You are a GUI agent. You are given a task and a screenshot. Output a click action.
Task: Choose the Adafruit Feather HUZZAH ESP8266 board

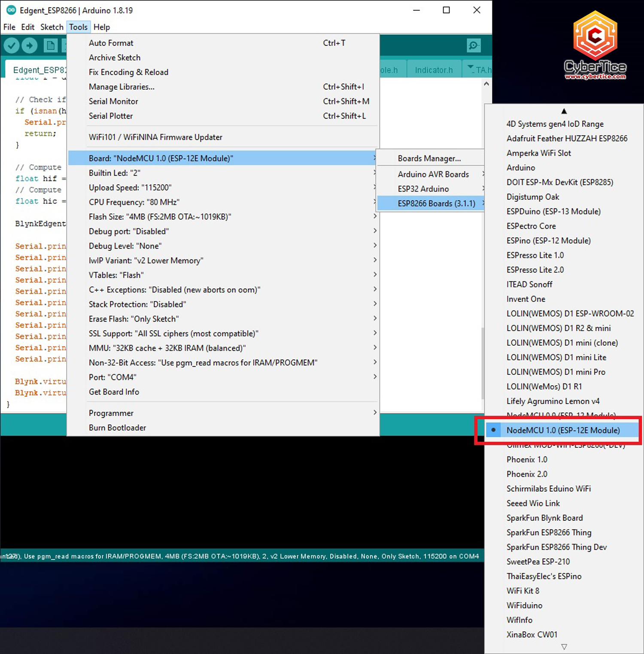(567, 138)
